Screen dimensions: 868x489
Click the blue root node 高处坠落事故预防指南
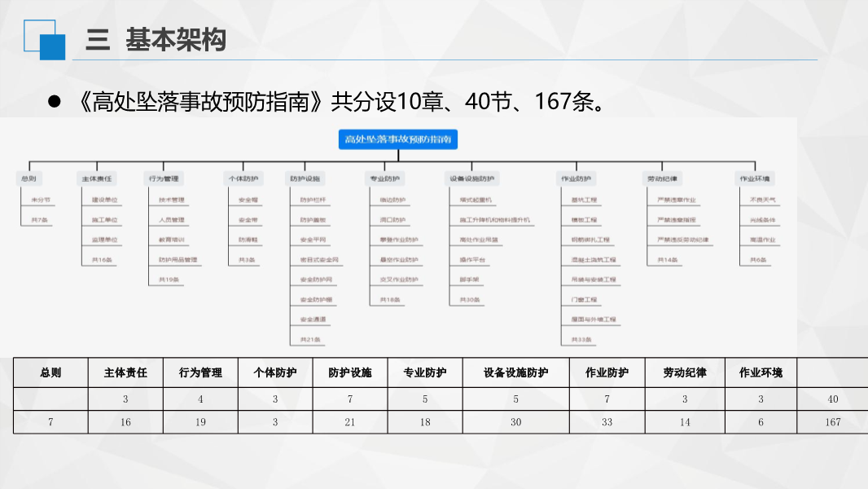click(398, 139)
